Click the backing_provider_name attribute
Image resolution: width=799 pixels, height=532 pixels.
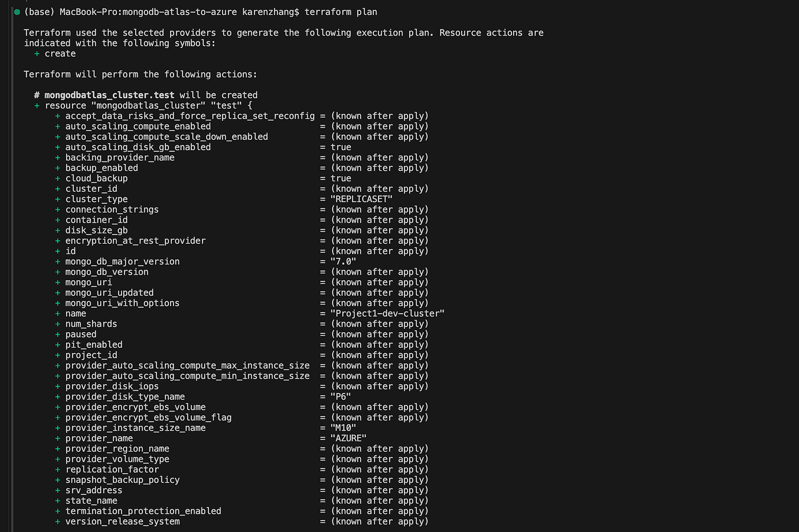(120, 158)
